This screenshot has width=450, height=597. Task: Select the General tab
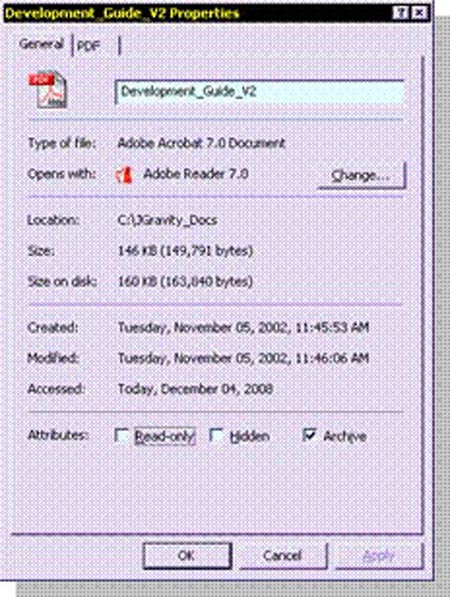(x=41, y=44)
